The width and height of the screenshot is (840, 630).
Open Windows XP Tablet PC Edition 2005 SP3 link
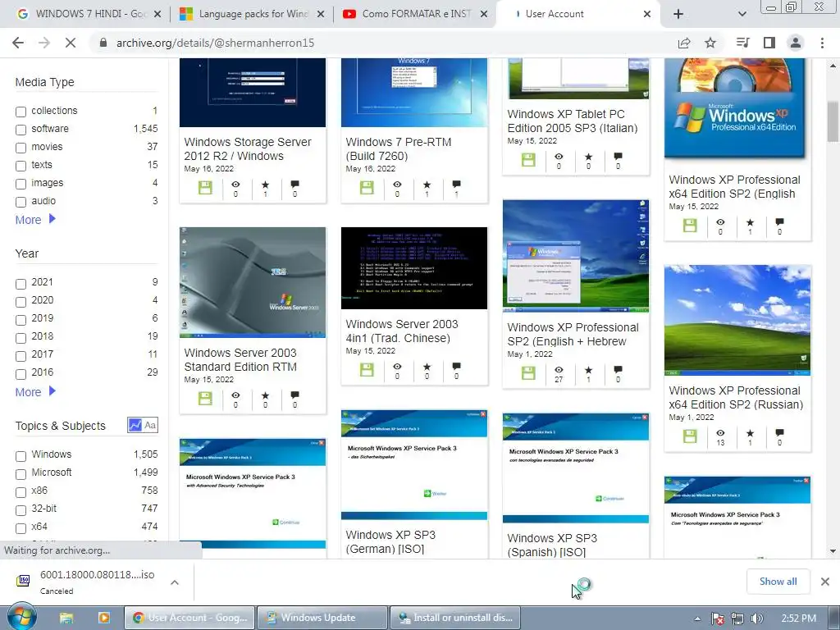pos(572,121)
